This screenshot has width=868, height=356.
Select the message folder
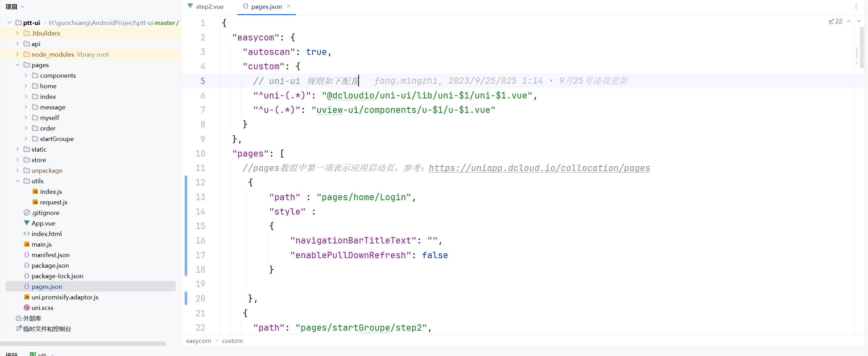tap(53, 107)
